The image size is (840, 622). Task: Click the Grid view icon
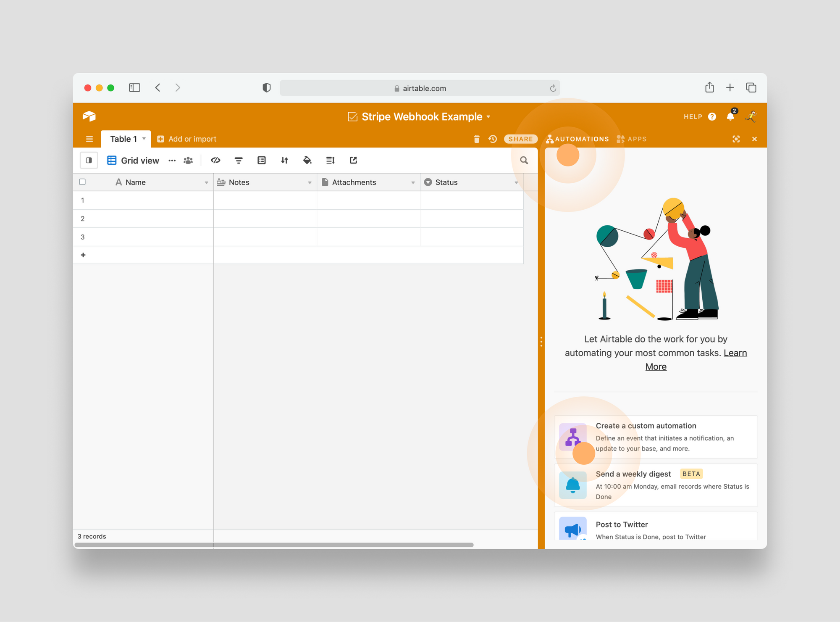(x=111, y=159)
